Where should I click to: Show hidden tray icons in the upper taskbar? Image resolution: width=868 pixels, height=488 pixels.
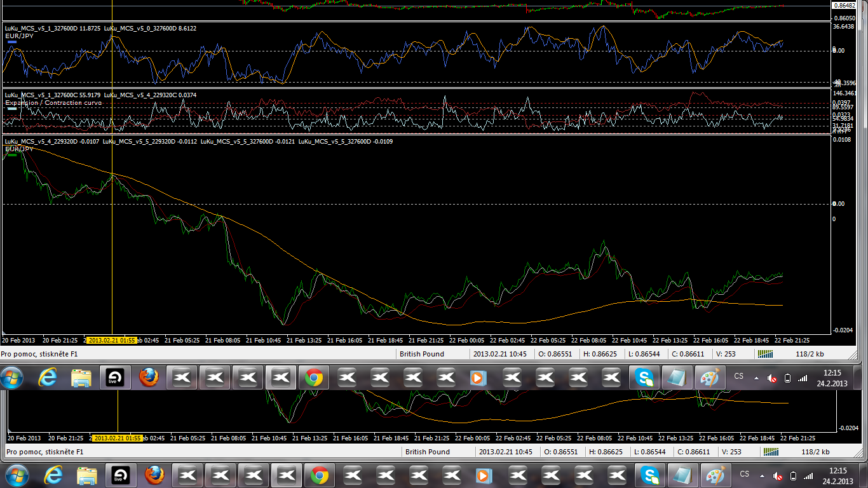point(756,378)
